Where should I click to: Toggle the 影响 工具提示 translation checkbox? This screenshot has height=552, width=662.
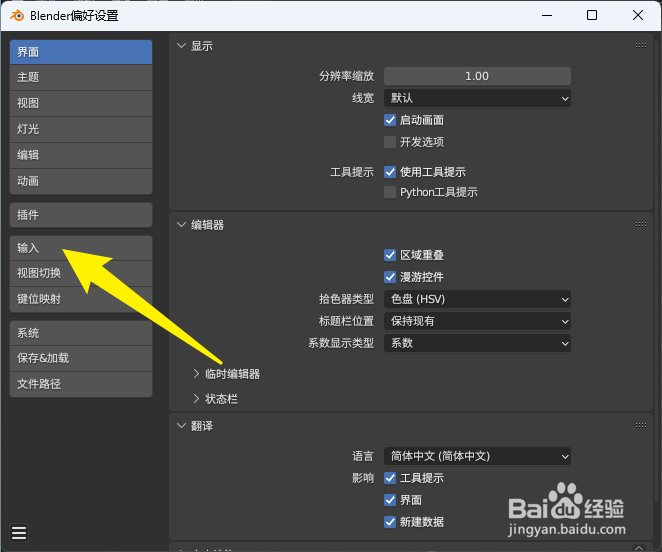pos(390,478)
